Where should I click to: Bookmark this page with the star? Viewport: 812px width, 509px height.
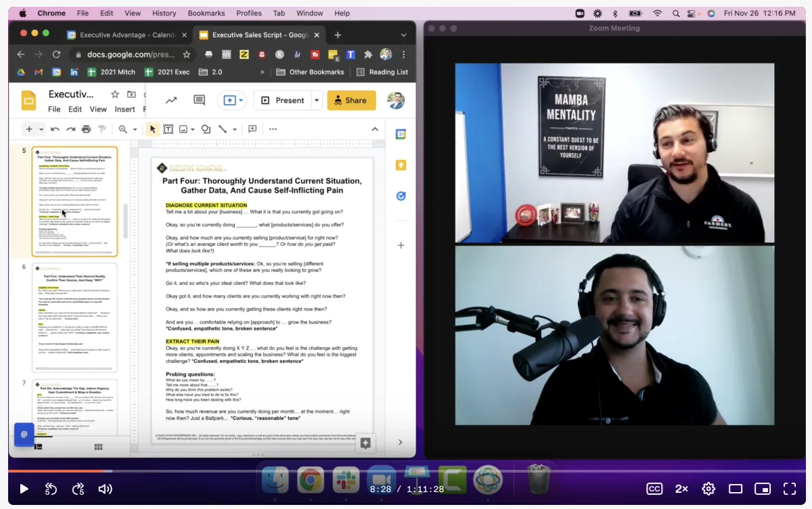187,54
